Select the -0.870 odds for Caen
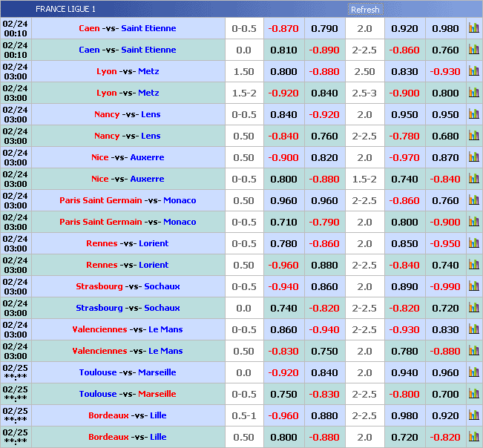 click(283, 28)
